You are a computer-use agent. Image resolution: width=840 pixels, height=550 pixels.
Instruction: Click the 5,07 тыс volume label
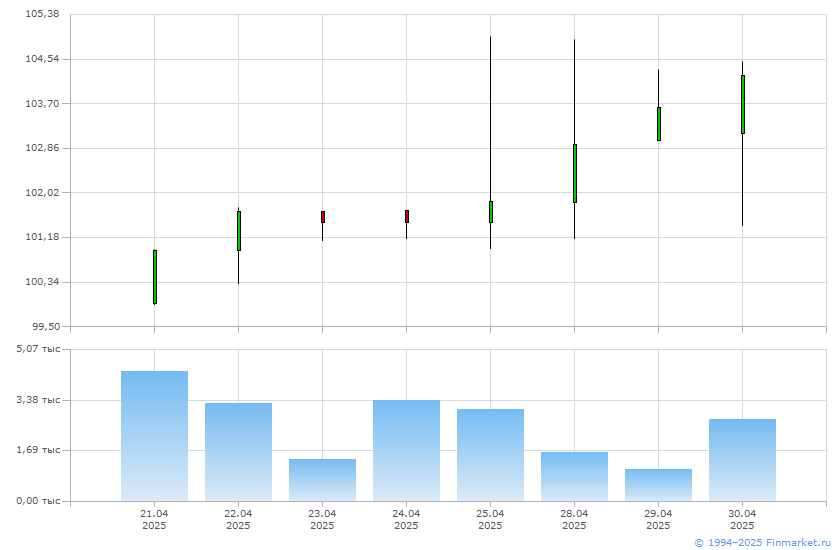point(39,349)
